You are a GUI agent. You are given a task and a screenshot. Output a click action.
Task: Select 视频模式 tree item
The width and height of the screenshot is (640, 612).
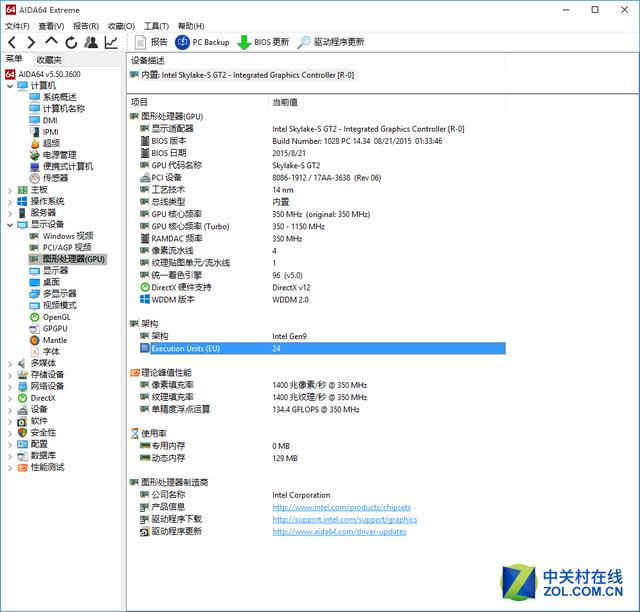click(x=53, y=305)
